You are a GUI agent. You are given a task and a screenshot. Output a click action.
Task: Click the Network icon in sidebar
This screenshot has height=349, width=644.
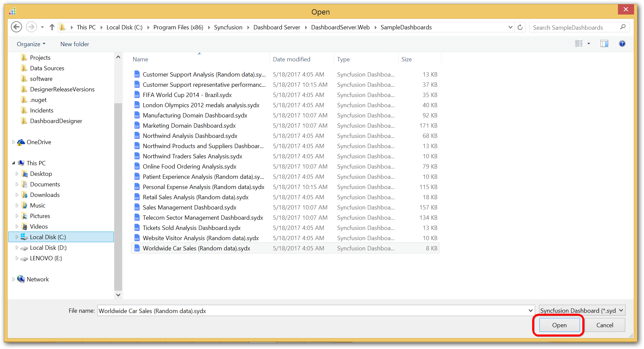click(21, 279)
